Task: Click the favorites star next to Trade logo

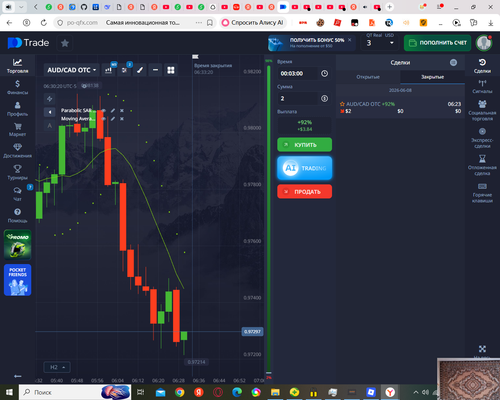Action: click(x=65, y=43)
